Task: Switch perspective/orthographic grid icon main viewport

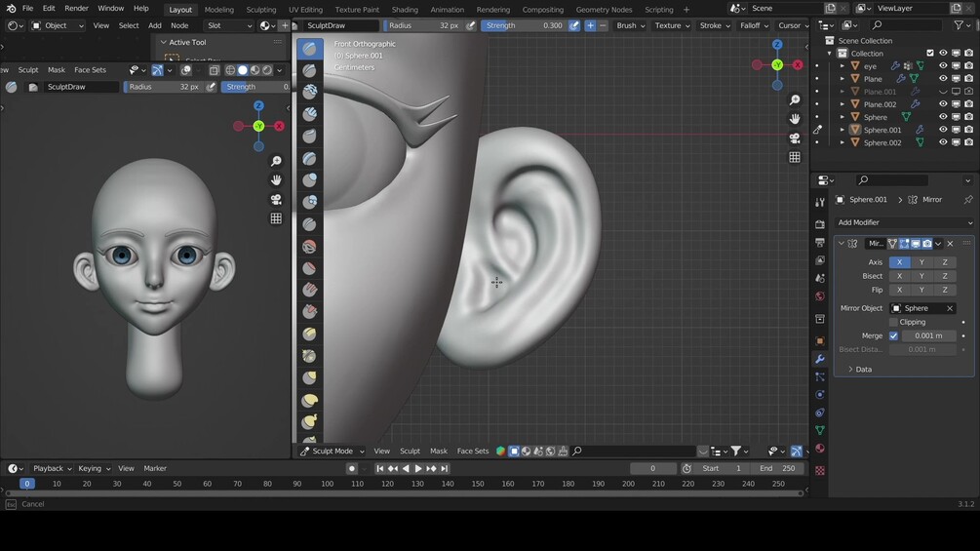Action: (795, 157)
